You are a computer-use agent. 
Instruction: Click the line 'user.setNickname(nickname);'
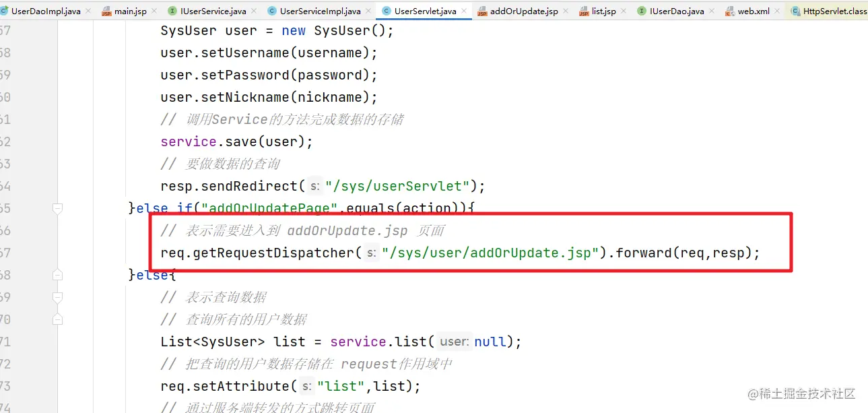[x=269, y=97]
